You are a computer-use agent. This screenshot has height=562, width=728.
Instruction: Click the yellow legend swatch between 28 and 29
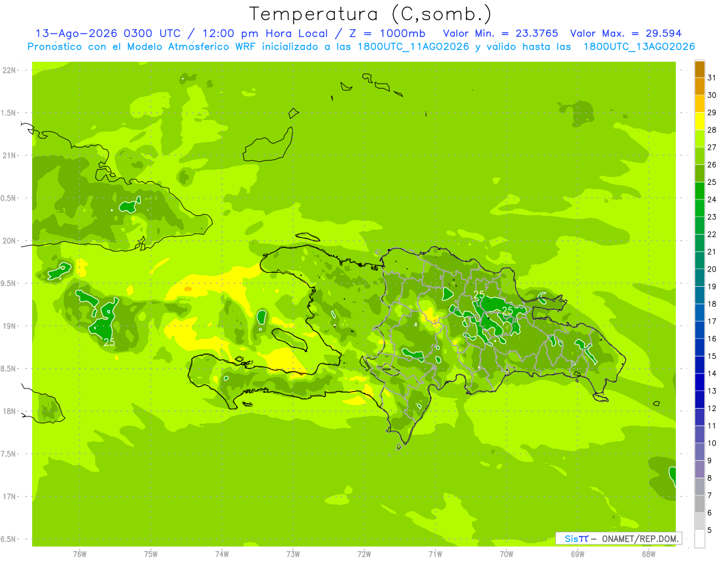[699, 121]
